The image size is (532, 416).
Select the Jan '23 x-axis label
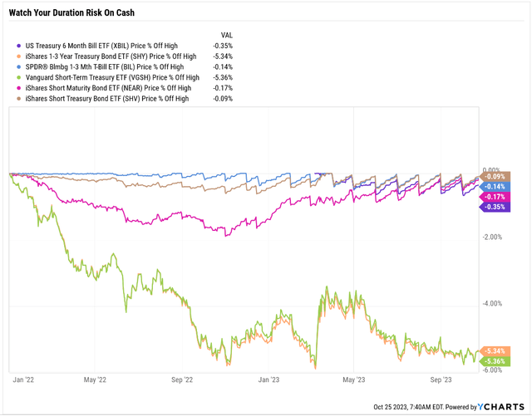[x=270, y=379]
